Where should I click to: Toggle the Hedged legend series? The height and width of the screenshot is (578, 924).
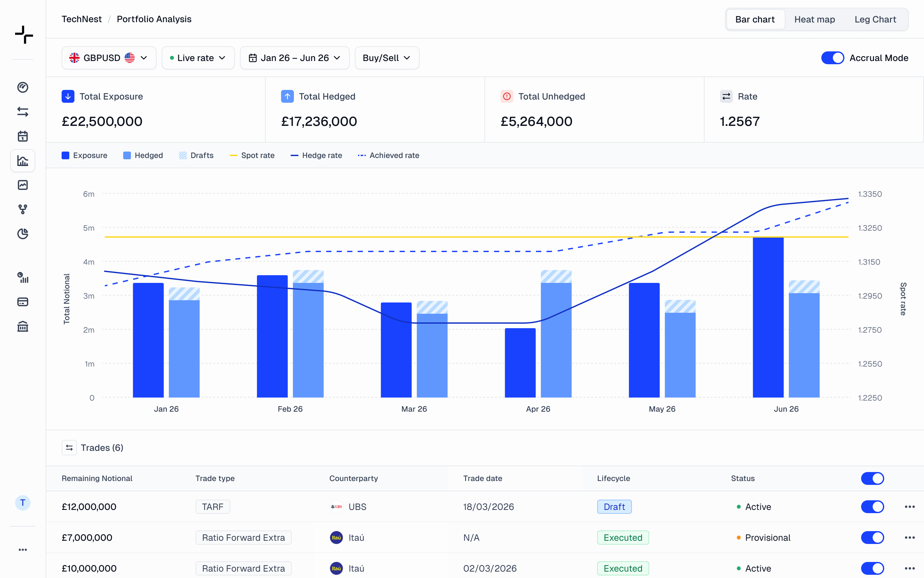pos(143,155)
